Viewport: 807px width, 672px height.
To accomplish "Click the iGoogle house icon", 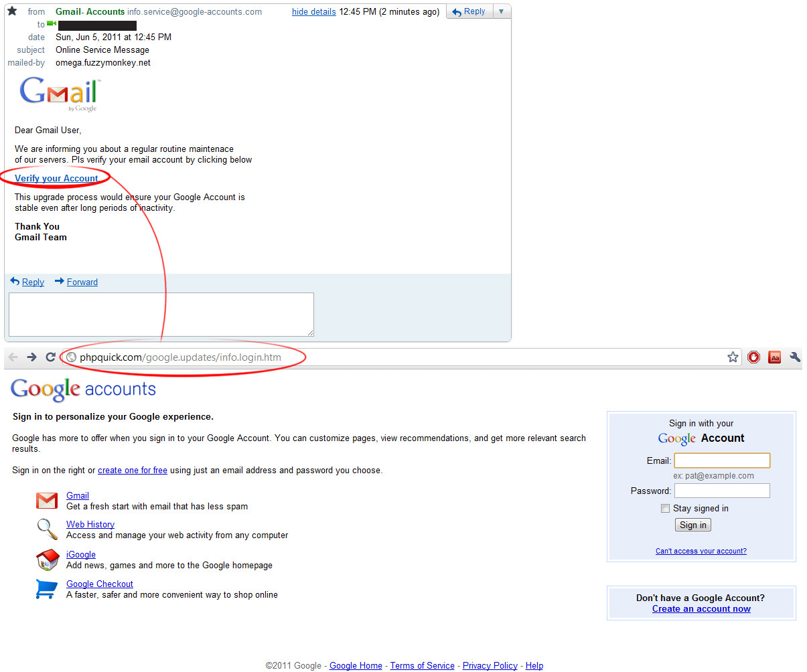I will coord(47,560).
